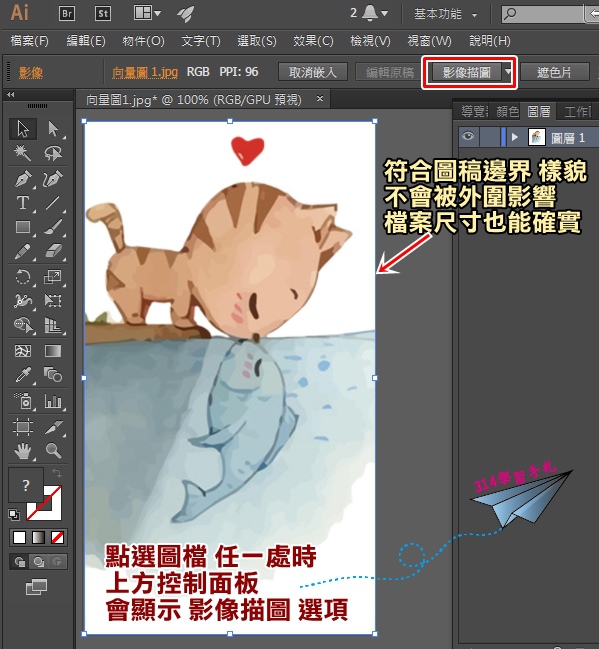Select the Curvature tool

click(53, 178)
